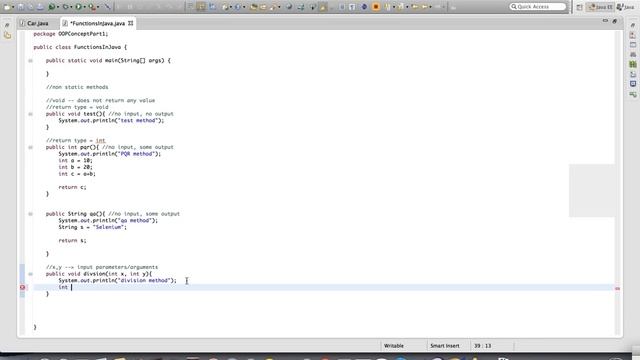Click the '//x,y --> input parameters/arguments' comment
640x360 pixels.
102,267
